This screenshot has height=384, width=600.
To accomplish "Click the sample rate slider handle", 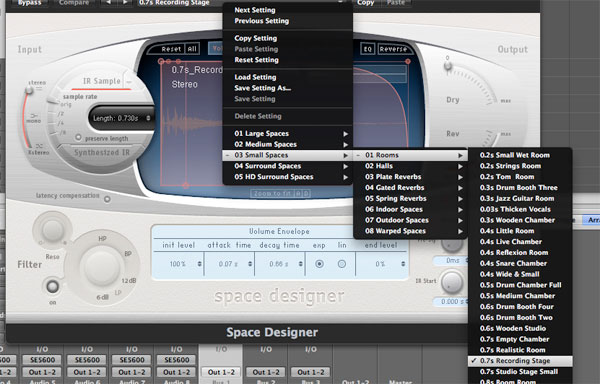I will pyautogui.click(x=53, y=101).
